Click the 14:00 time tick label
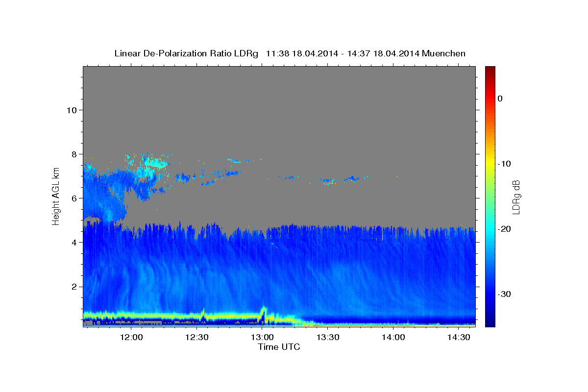This screenshot has width=588, height=392. point(393,337)
